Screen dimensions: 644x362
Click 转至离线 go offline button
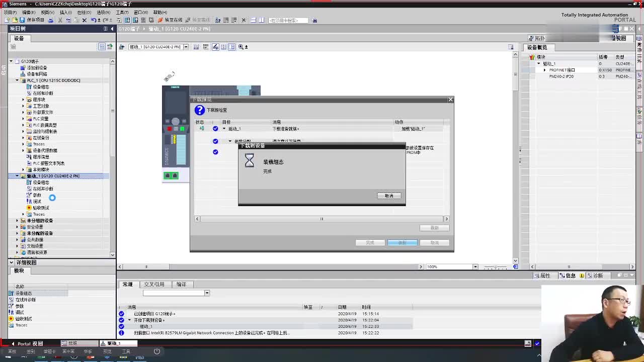coord(198,20)
